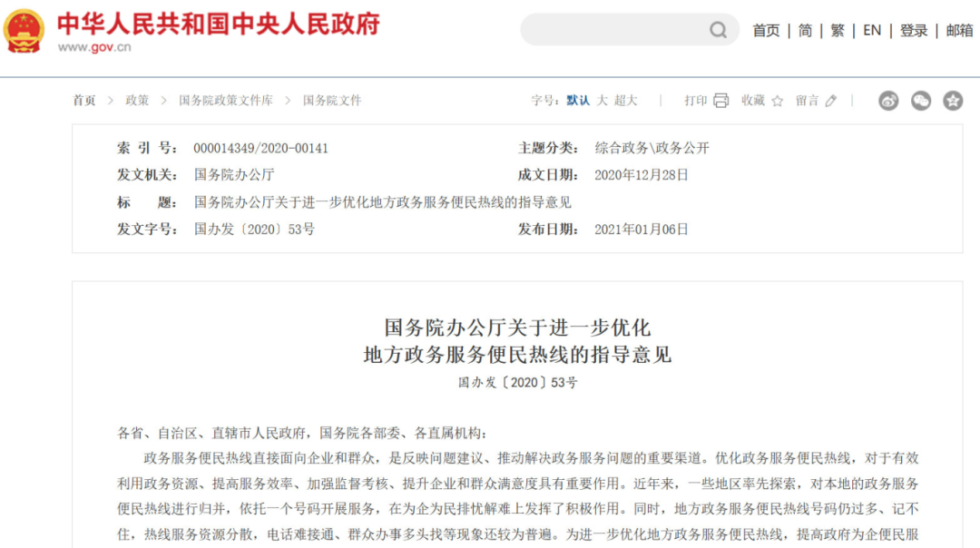Click the round star share icon
The width and height of the screenshot is (980, 548).
click(953, 101)
